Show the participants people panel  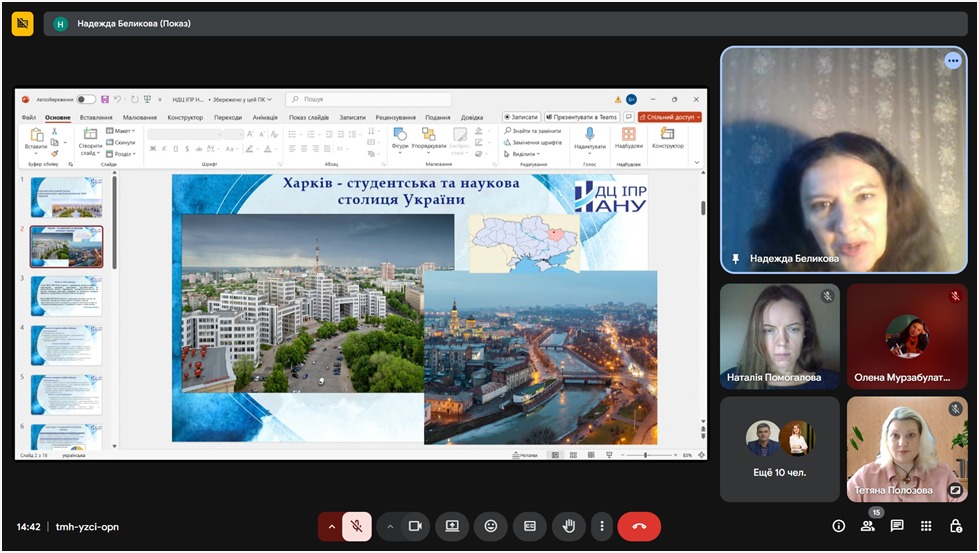[x=868, y=526]
